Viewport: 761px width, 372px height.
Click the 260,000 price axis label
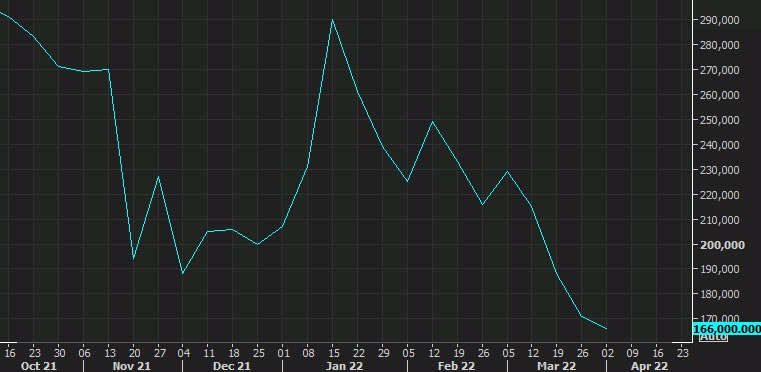720,95
